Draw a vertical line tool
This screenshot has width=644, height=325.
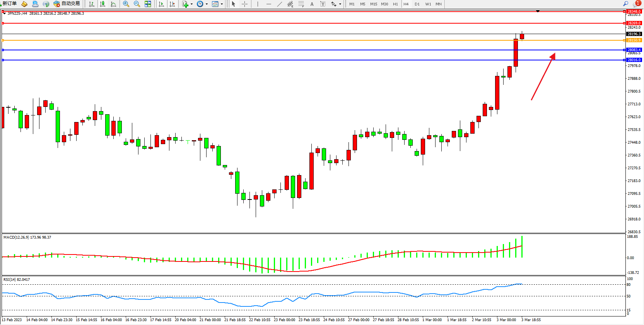(258, 4)
